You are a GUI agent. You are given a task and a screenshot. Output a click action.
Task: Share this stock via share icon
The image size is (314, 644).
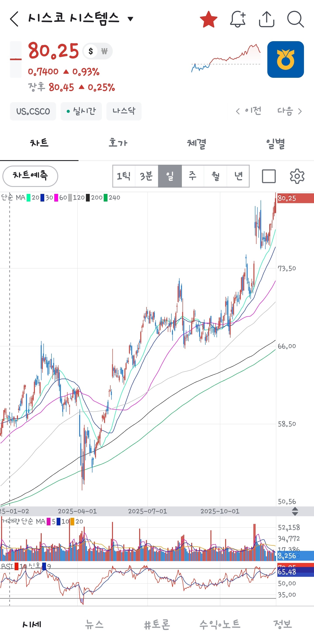click(x=266, y=19)
